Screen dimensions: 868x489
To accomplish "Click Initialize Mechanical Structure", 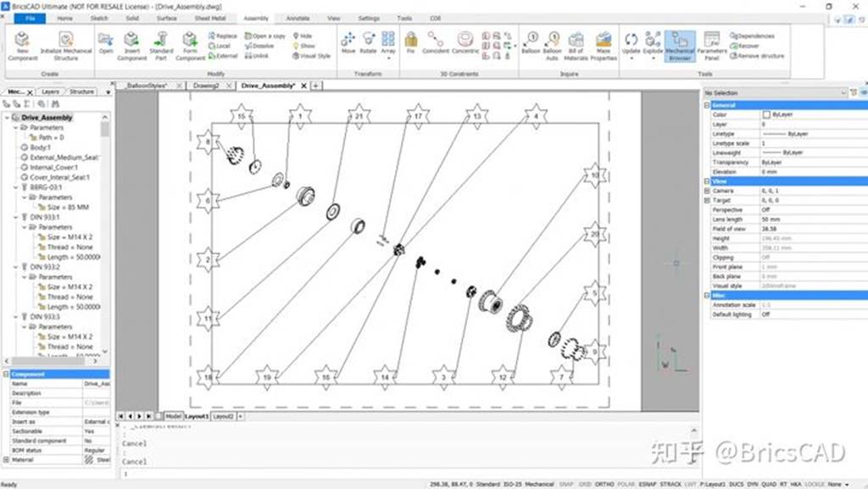I will [x=66, y=46].
